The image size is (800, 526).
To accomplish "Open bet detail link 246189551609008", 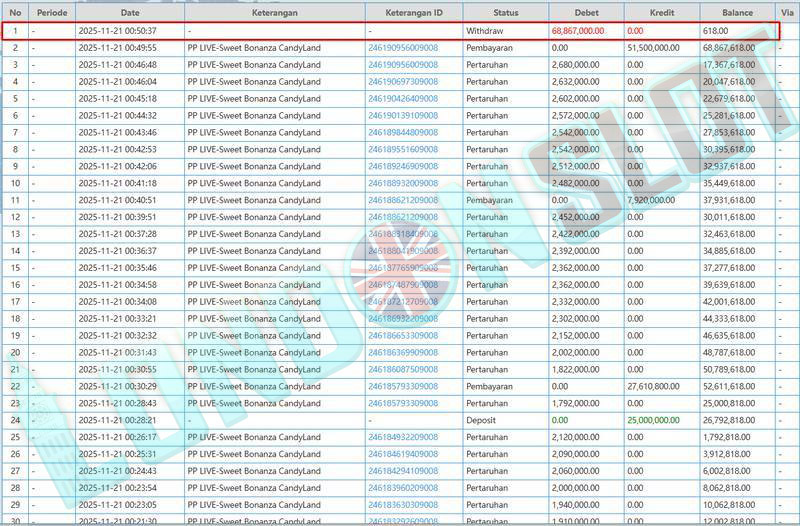I will click(403, 149).
